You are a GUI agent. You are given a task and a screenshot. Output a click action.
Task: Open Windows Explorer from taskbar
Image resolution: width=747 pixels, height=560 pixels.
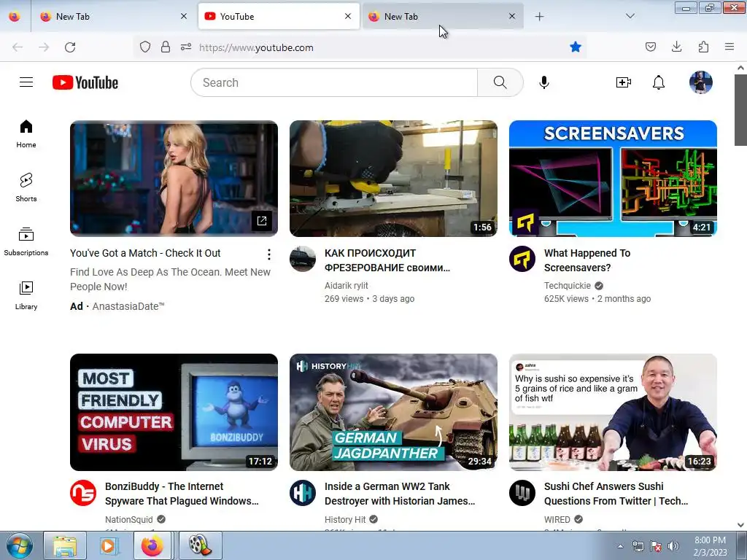pos(65,545)
